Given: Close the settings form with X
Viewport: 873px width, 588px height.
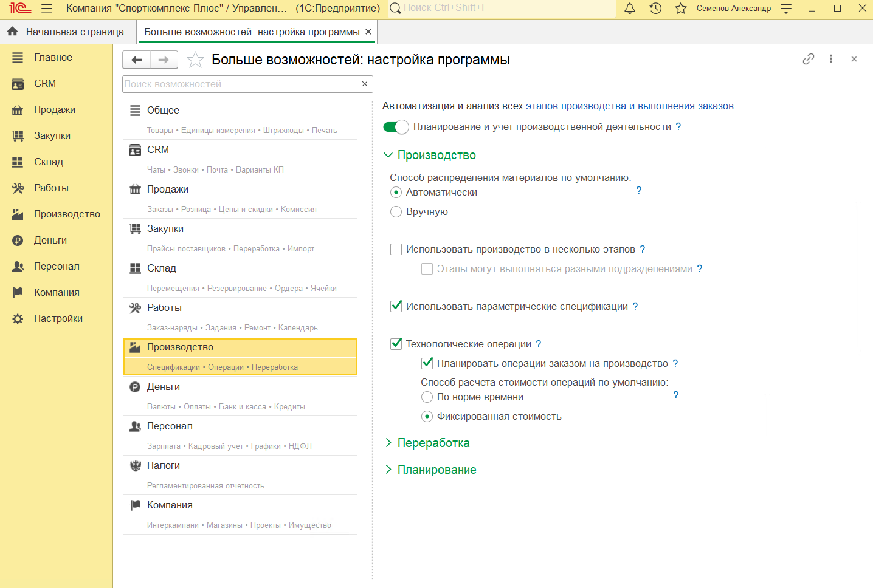Looking at the screenshot, I should click(854, 59).
